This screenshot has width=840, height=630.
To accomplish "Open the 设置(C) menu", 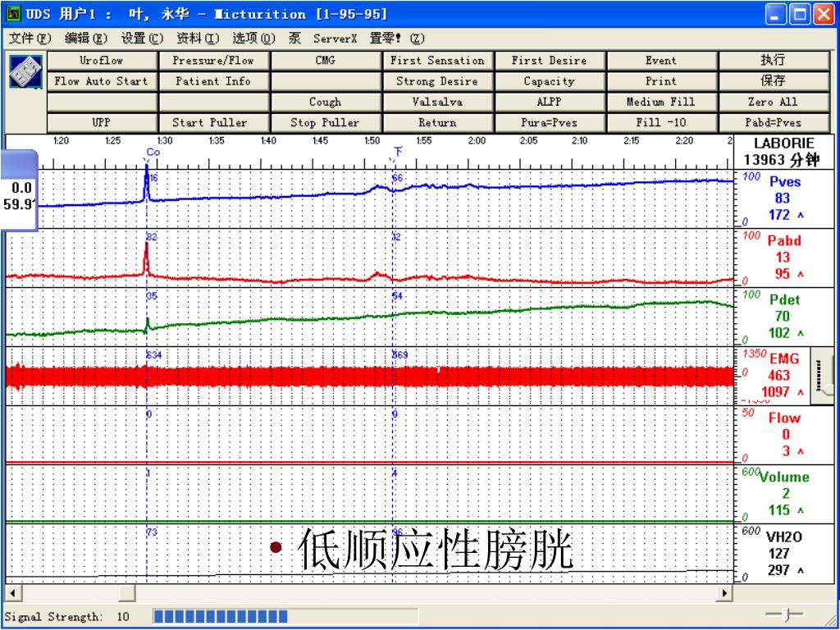I will 141,39.
